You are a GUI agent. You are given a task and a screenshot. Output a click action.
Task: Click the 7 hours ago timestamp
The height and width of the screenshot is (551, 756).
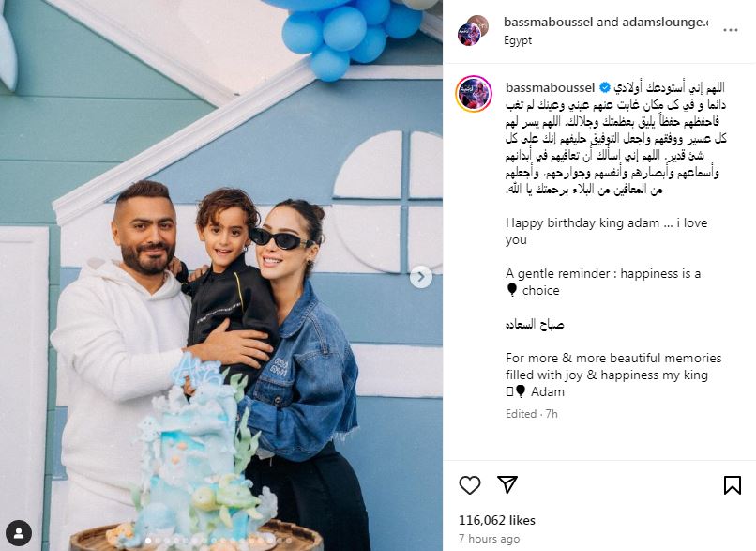489,539
